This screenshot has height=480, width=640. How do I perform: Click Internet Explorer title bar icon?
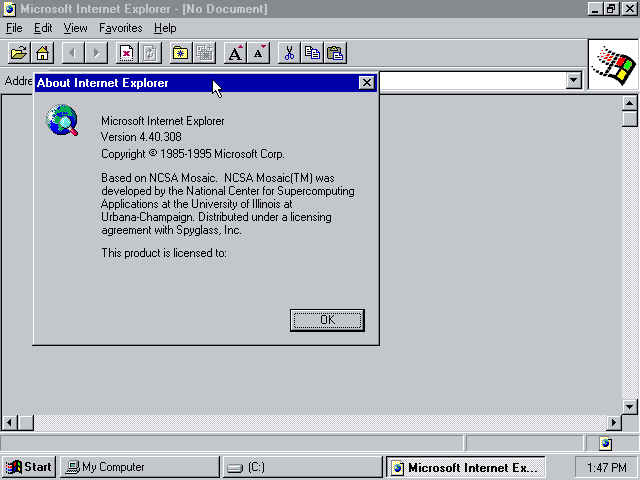pyautogui.click(x=9, y=9)
